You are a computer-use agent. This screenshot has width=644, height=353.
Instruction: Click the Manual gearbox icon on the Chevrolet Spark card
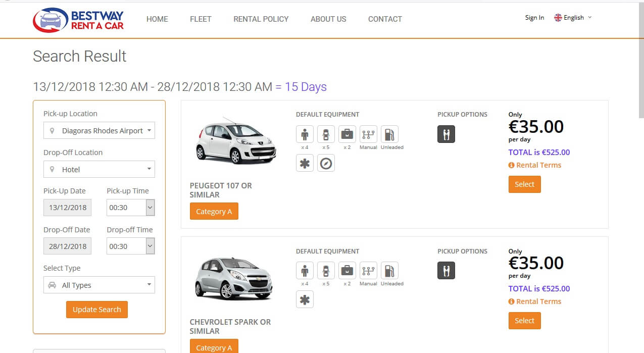(x=368, y=271)
